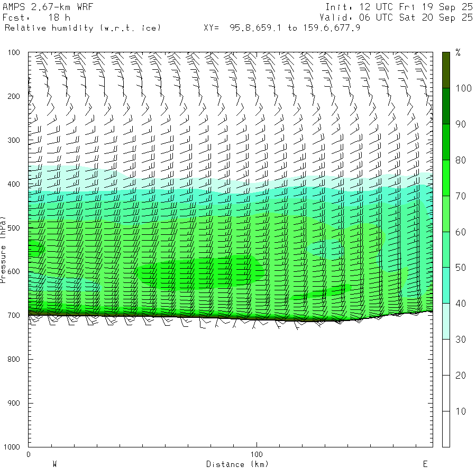Click the distance axis '0' tick label

(29, 454)
